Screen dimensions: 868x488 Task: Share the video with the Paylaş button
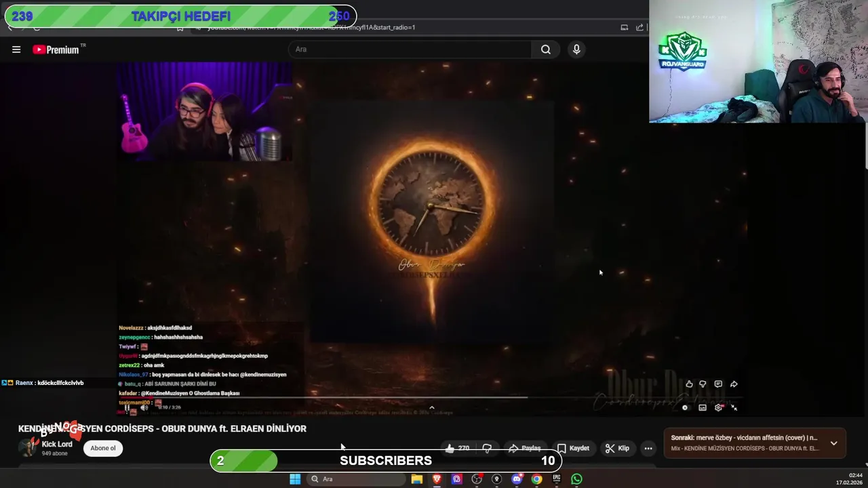525,448
